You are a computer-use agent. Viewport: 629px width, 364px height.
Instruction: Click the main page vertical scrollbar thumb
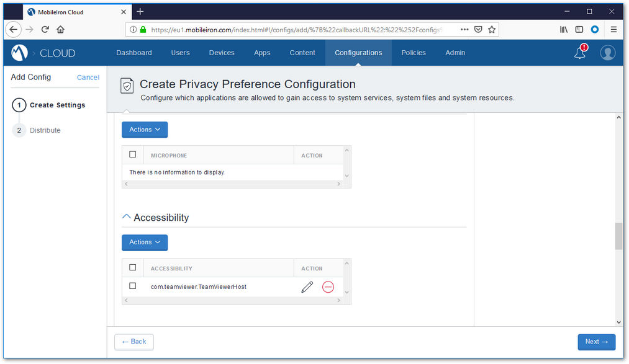[x=618, y=236]
